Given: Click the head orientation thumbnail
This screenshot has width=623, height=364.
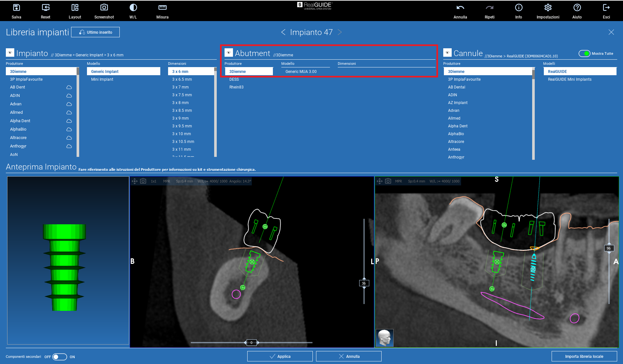Looking at the screenshot, I should click(385, 338).
